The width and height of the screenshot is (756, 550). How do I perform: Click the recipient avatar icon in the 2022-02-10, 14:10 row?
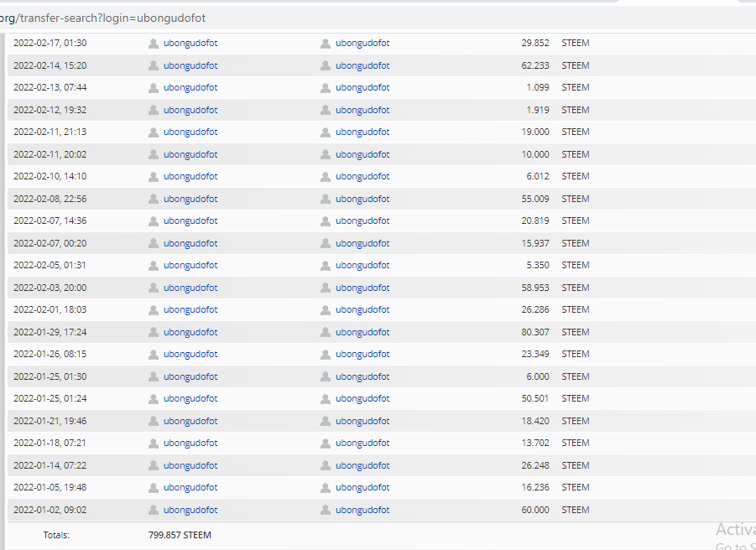point(326,177)
